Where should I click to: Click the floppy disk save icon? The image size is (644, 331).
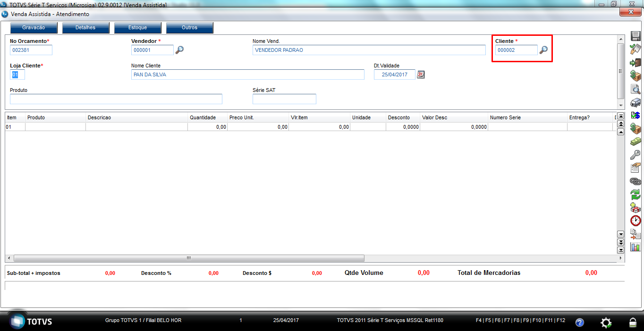click(636, 37)
